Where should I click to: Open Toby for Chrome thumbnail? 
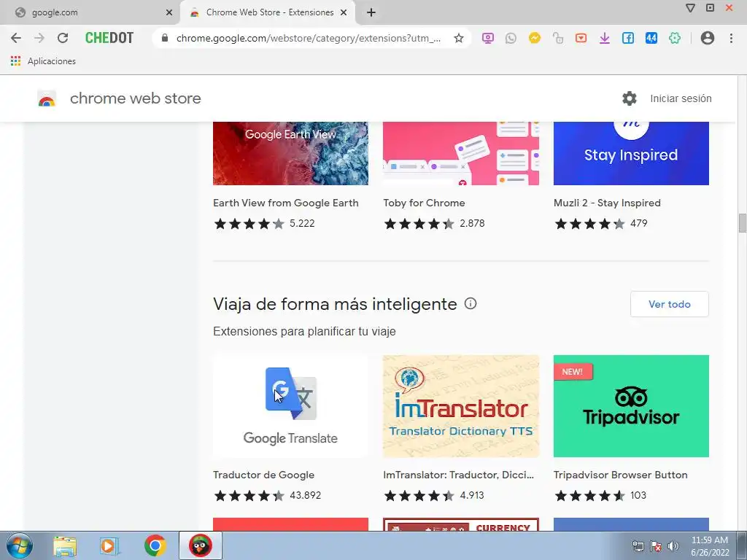click(x=461, y=153)
